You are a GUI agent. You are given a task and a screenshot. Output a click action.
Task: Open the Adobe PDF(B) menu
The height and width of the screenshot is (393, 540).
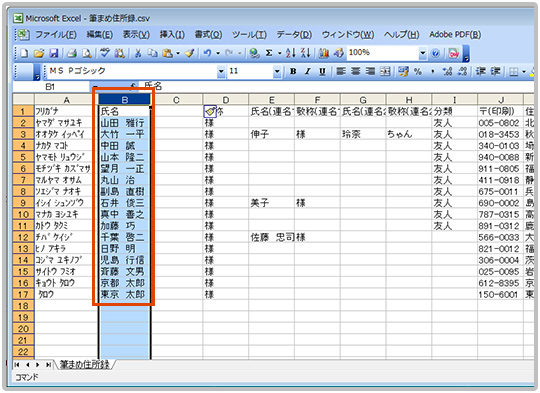tap(455, 35)
